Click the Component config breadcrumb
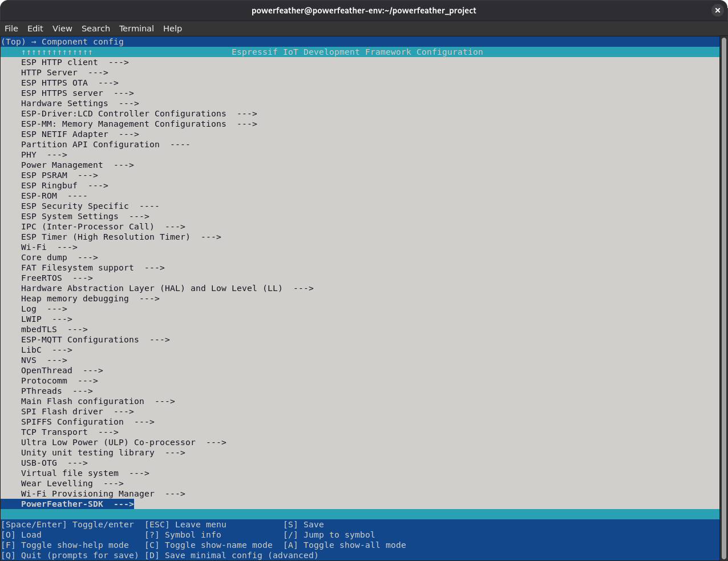 click(x=83, y=42)
